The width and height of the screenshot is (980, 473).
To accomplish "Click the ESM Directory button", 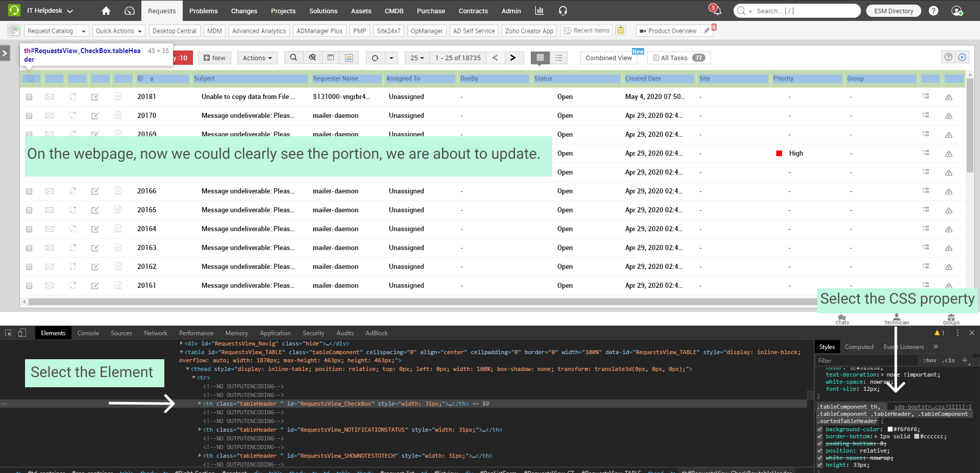I will 893,11.
